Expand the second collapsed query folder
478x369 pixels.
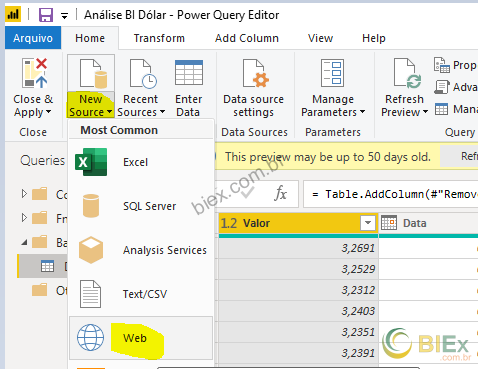24,218
